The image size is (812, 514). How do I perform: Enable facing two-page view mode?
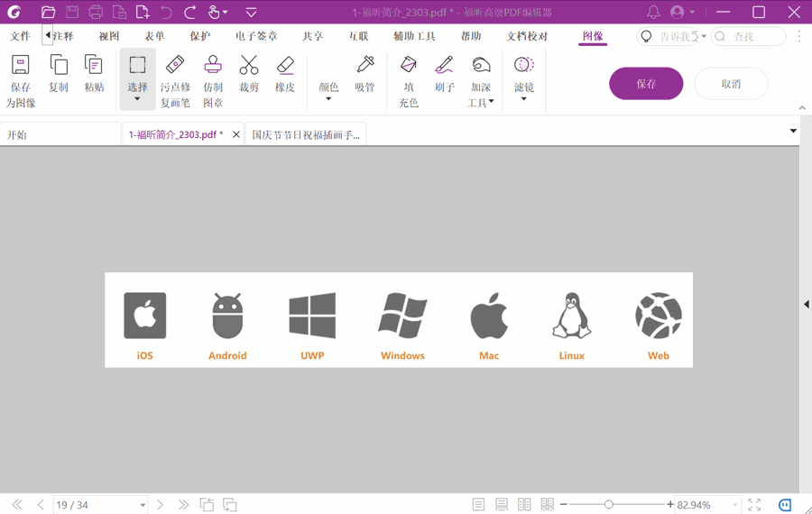tap(524, 504)
